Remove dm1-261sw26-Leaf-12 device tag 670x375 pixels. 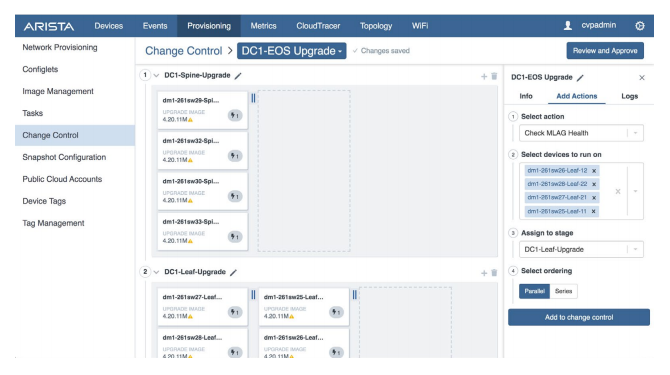(x=594, y=171)
